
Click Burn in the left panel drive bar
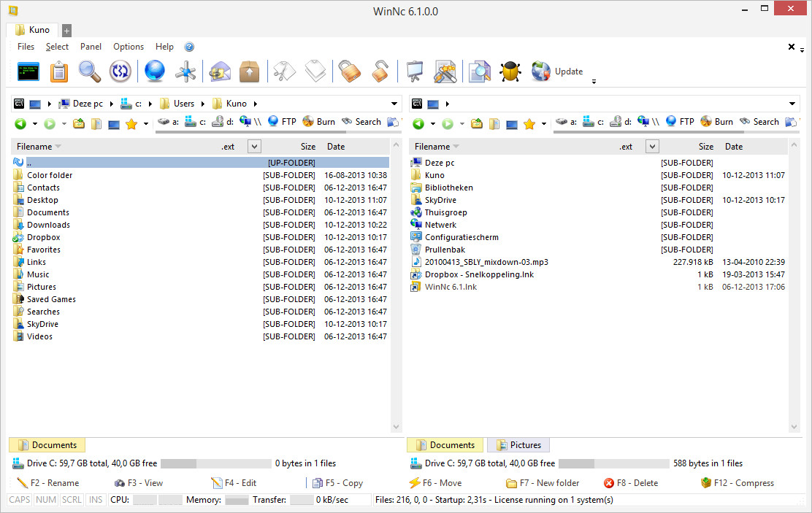318,122
